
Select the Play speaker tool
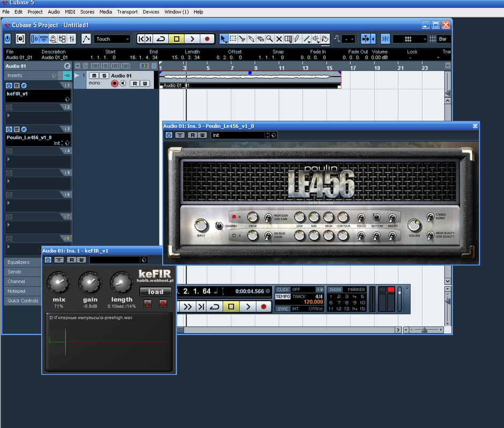click(x=317, y=39)
